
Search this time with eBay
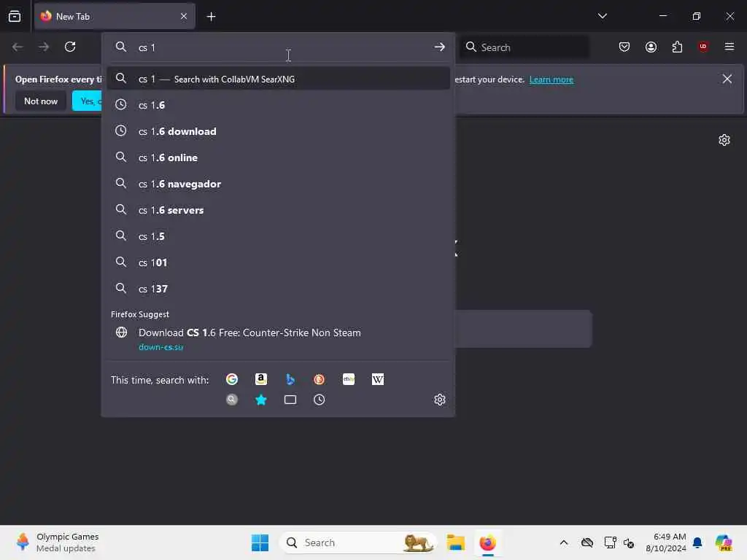tap(349, 379)
